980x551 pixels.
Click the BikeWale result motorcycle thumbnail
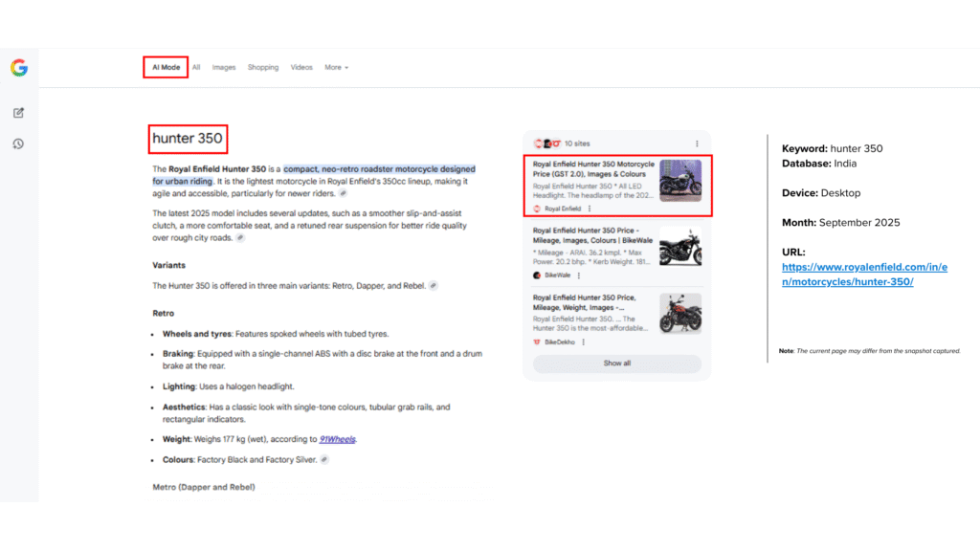point(679,247)
